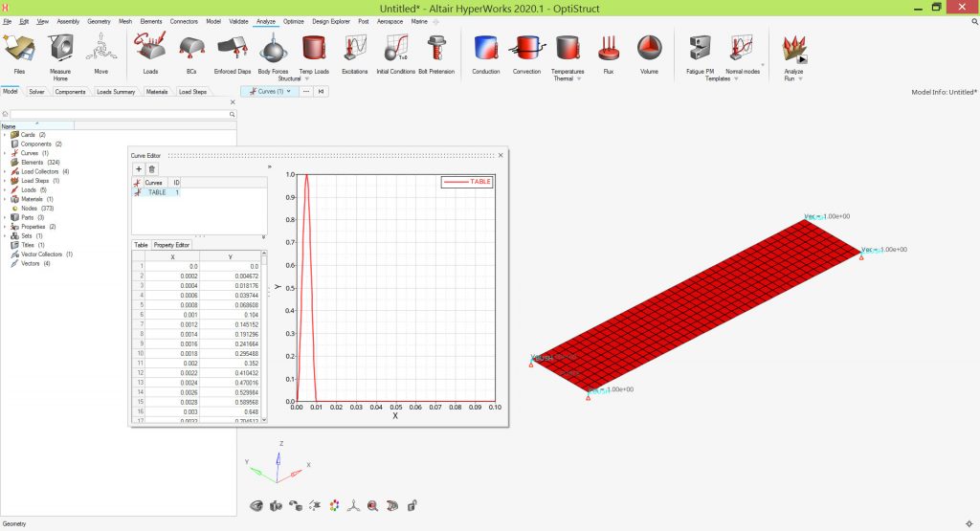Click the curve table vertical scrollbar
This screenshot has width=980, height=531.
264,336
